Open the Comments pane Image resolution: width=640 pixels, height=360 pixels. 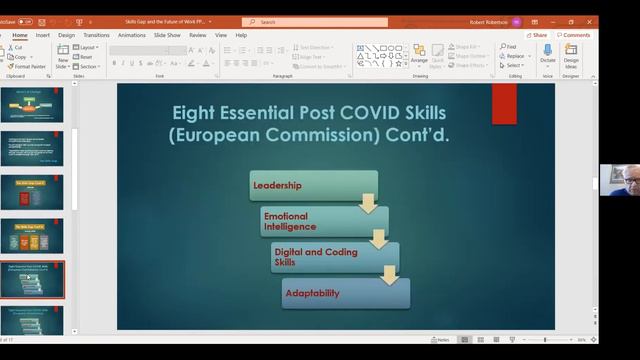click(573, 35)
